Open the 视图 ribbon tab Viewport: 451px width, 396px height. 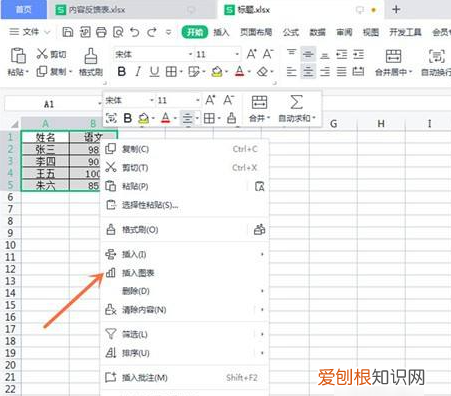[x=371, y=32]
